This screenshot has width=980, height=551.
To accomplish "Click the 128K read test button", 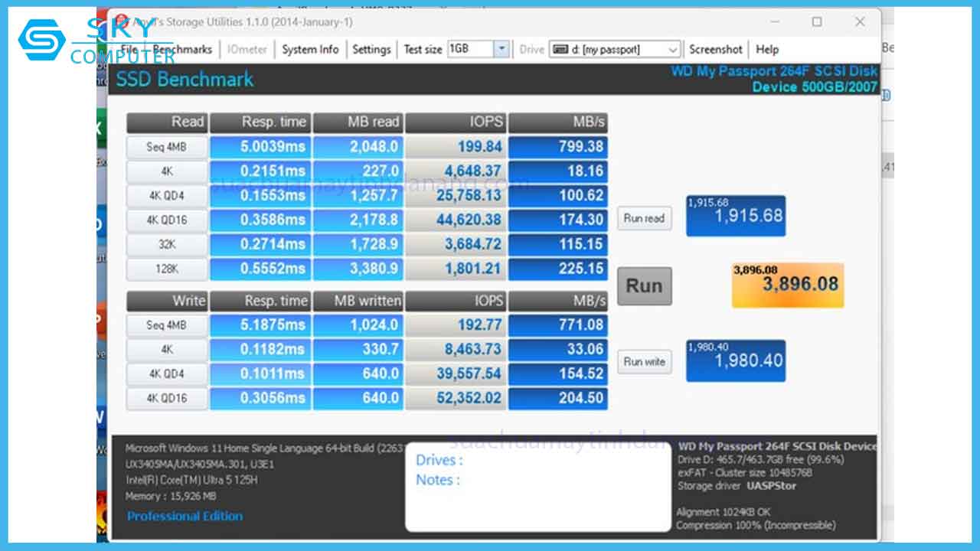I will pyautogui.click(x=167, y=269).
